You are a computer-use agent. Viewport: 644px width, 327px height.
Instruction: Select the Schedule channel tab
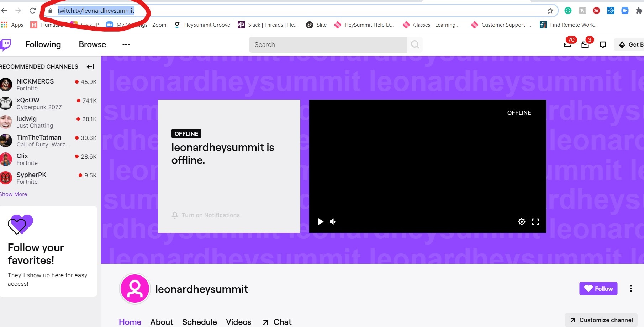pyautogui.click(x=200, y=322)
